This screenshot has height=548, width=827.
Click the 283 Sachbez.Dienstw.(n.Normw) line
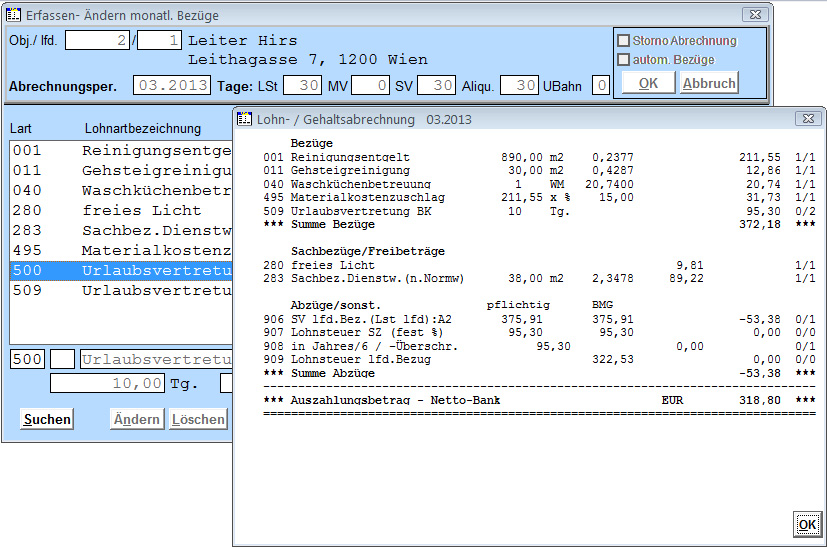pos(539,278)
